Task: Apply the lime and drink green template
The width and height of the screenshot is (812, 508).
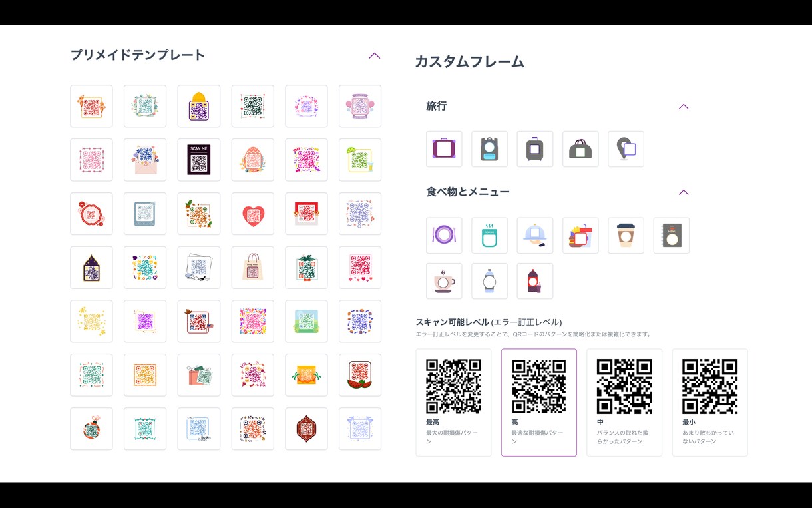Action: pos(360,160)
